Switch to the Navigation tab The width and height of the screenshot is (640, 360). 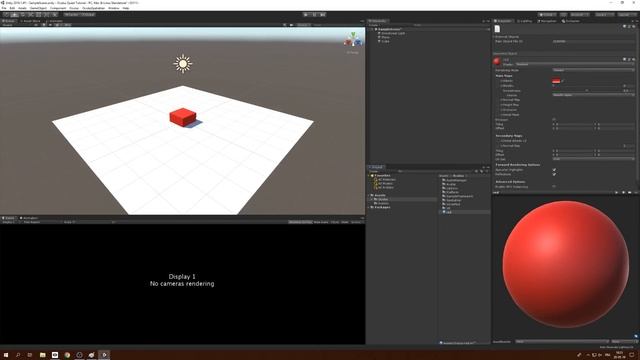click(x=547, y=21)
